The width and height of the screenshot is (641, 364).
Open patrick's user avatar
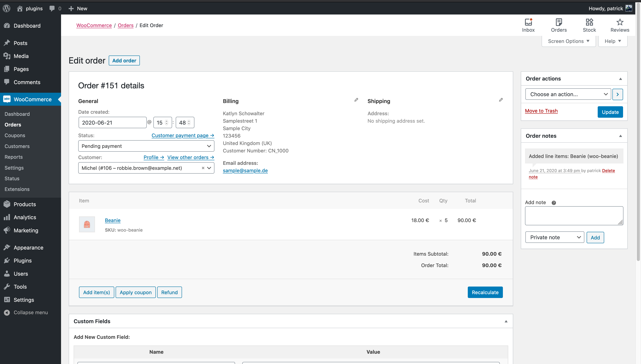(x=628, y=8)
